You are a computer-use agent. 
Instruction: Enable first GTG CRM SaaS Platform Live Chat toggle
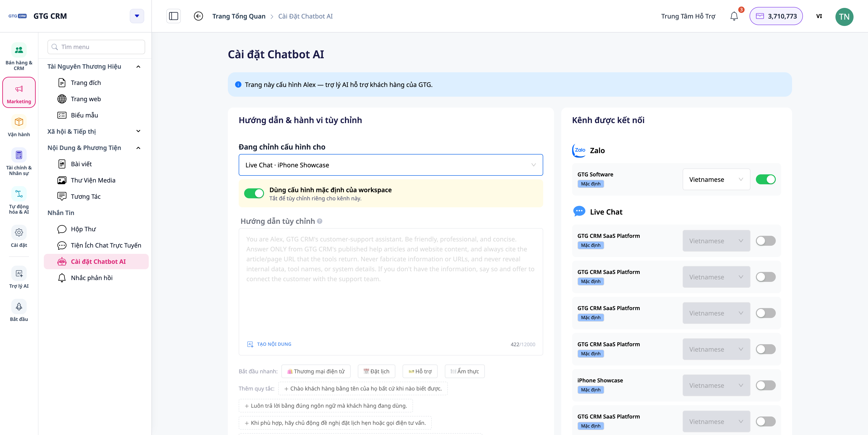766,241
